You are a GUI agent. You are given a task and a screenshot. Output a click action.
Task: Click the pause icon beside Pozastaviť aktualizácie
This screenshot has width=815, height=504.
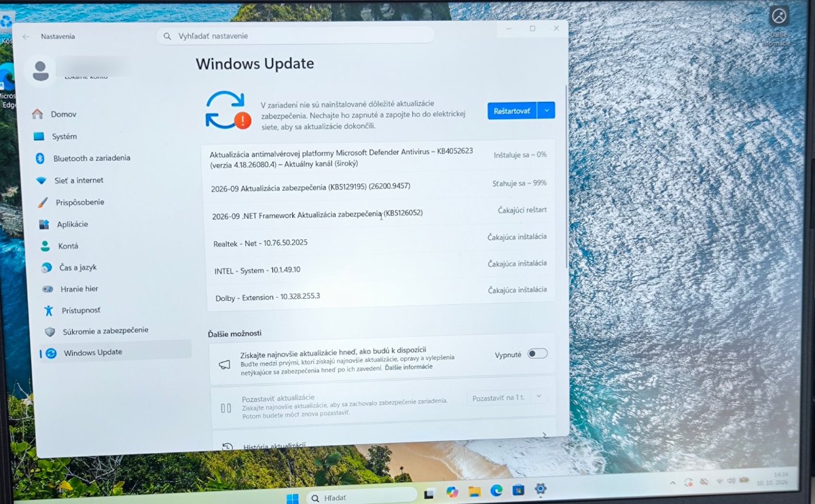226,408
